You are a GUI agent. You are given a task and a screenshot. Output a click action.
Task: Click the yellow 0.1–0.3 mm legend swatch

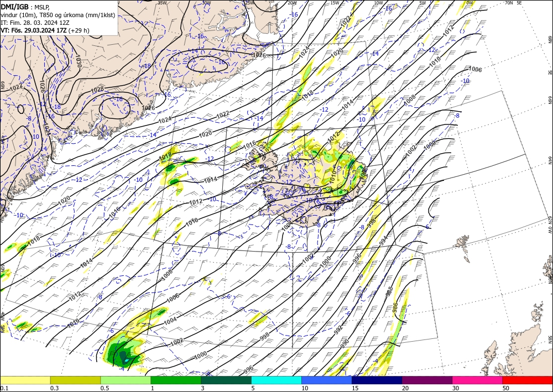25,380
